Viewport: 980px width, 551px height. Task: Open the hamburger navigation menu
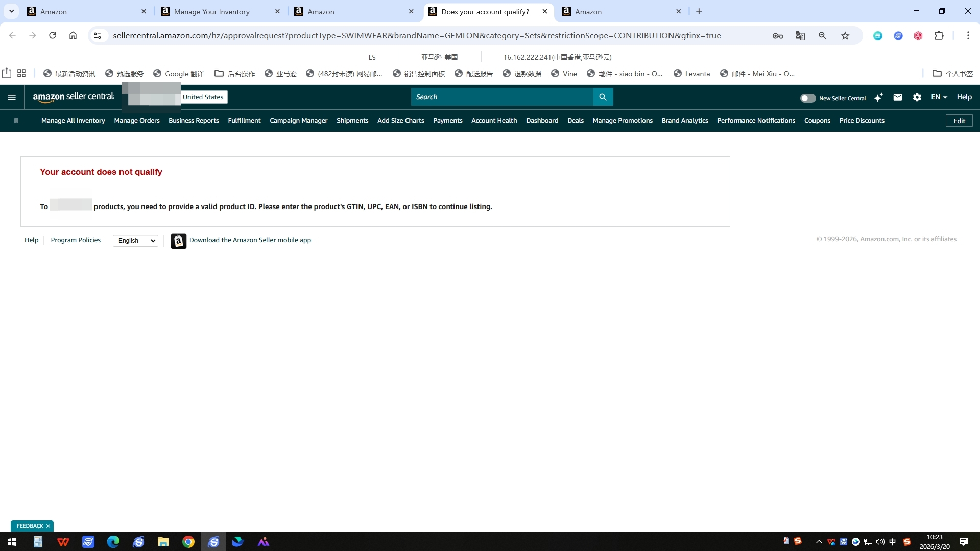point(12,97)
